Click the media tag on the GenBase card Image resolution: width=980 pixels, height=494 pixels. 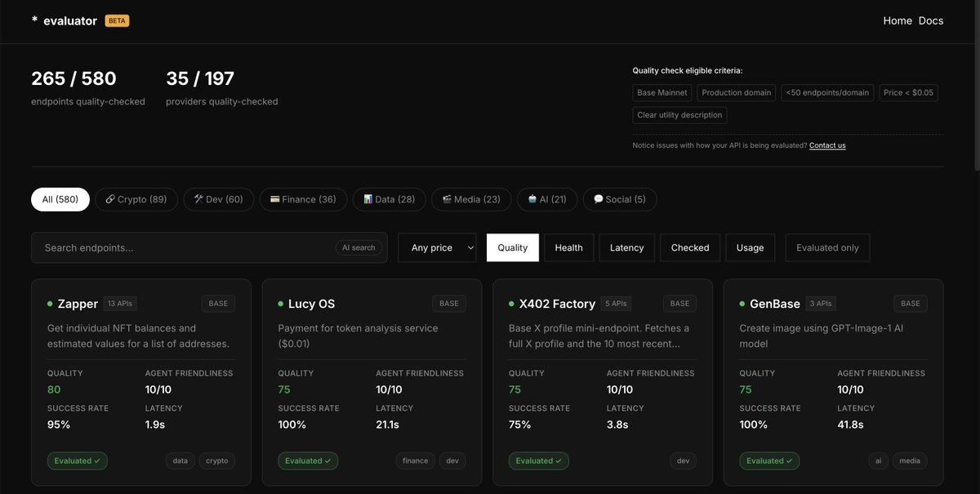pyautogui.click(x=910, y=461)
